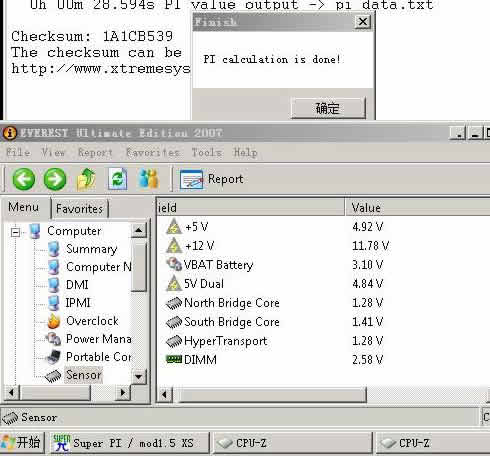Viewport: 490px width, 456px height.
Task: Collapse the Computer tree node
Action: click(15, 232)
